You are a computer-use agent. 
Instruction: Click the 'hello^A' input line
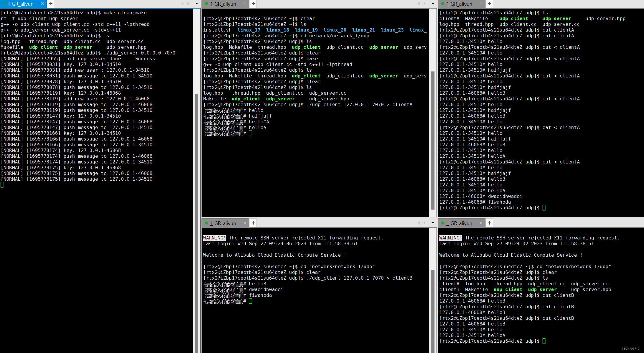tap(236, 122)
